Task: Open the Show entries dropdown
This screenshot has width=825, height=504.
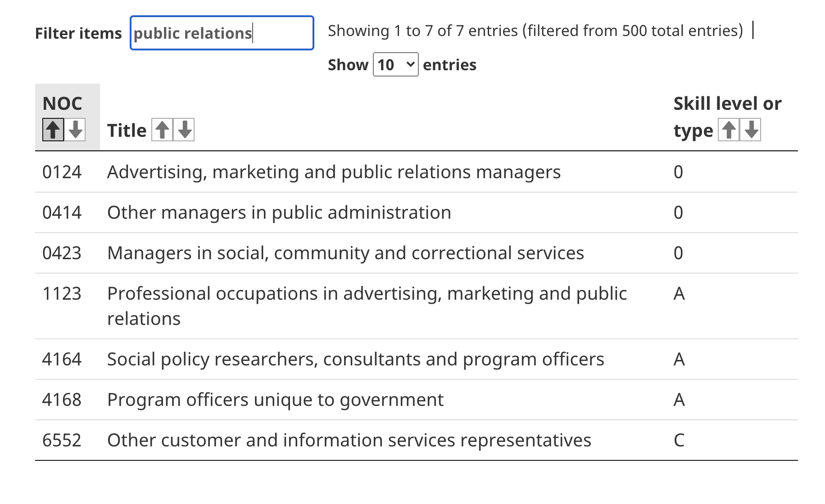Action: [396, 64]
